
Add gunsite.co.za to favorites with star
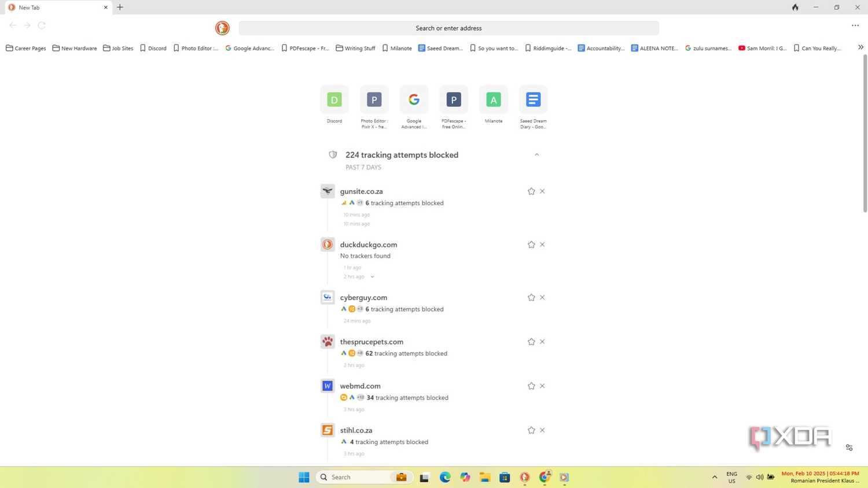531,191
